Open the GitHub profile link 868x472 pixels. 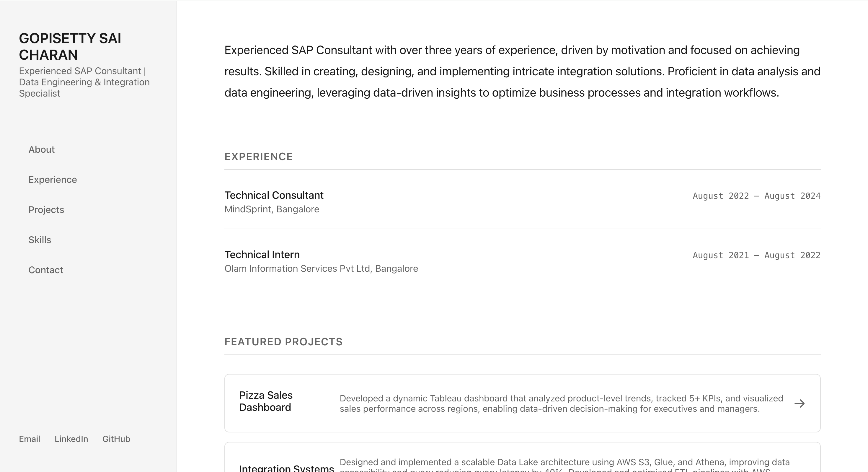[116, 439]
